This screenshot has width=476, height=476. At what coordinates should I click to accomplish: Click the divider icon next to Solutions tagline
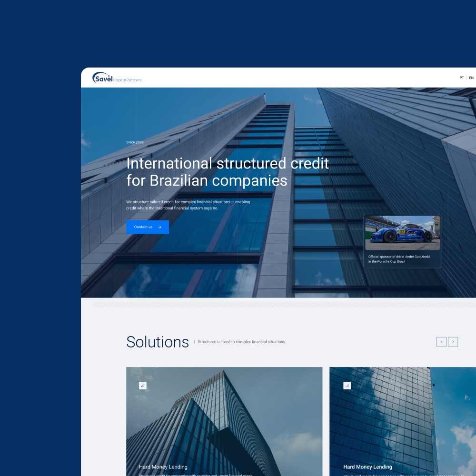pyautogui.click(x=194, y=342)
